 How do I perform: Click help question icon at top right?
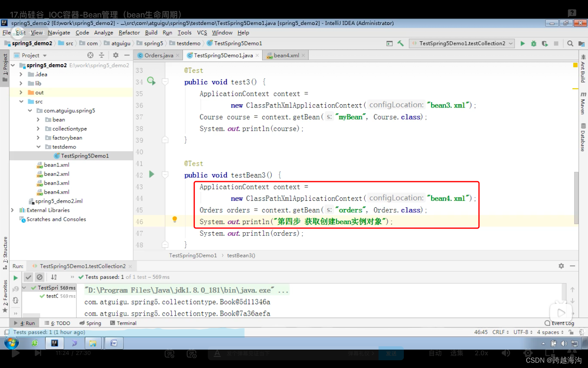coord(572,13)
